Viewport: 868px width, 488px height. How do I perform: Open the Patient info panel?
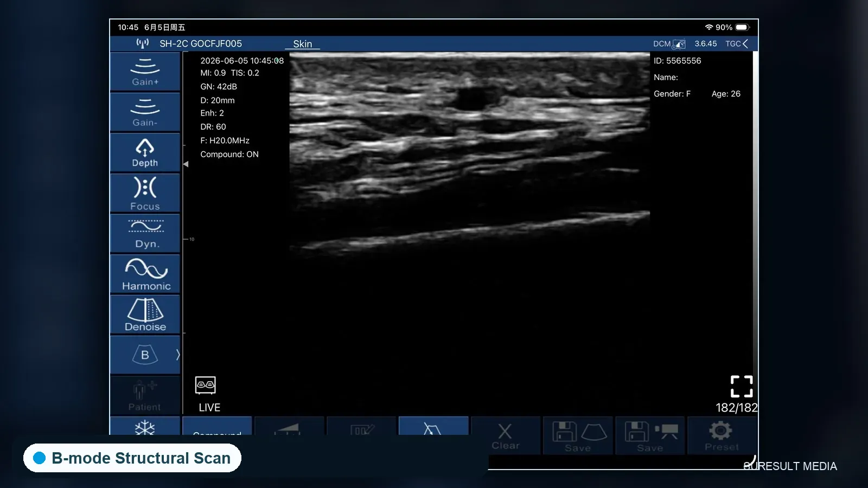pos(145,395)
